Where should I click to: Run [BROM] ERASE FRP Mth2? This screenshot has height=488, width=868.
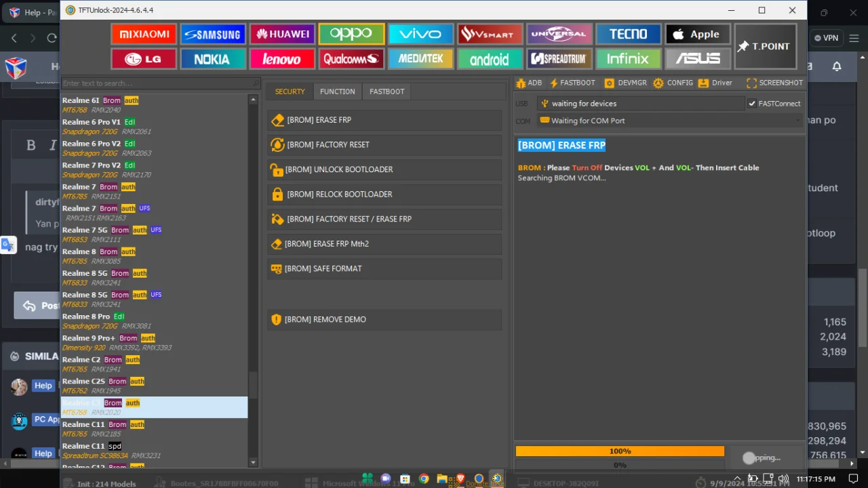coord(384,244)
